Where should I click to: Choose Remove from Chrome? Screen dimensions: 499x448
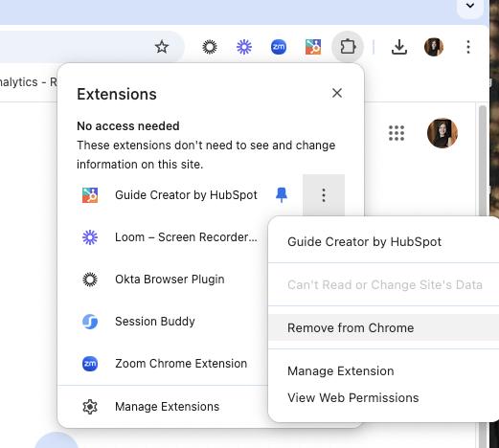[x=383, y=328]
